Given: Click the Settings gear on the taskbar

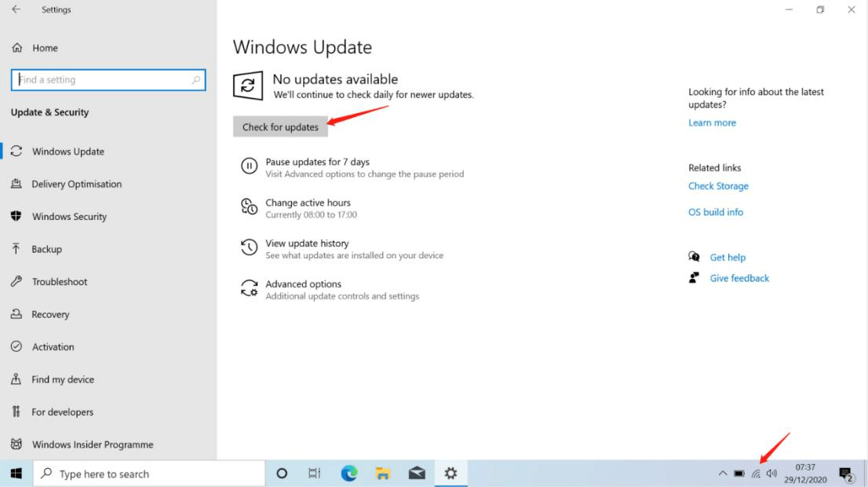Looking at the screenshot, I should (x=450, y=474).
